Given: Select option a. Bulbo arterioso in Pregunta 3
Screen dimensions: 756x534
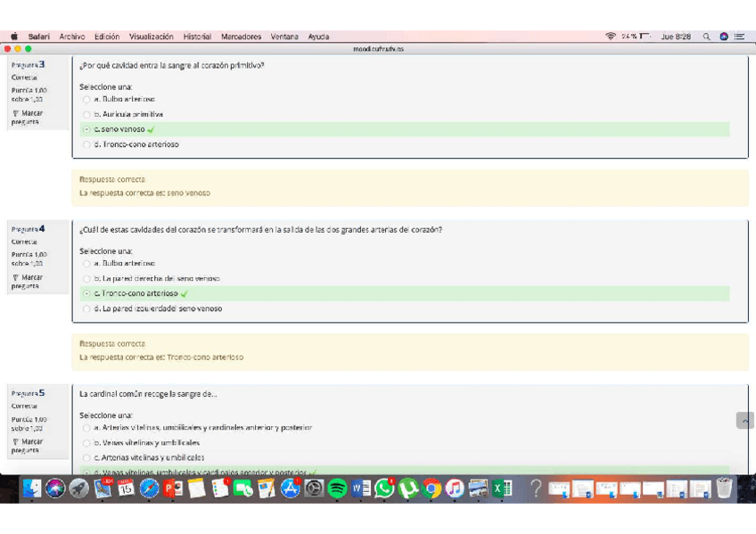Looking at the screenshot, I should point(86,100).
